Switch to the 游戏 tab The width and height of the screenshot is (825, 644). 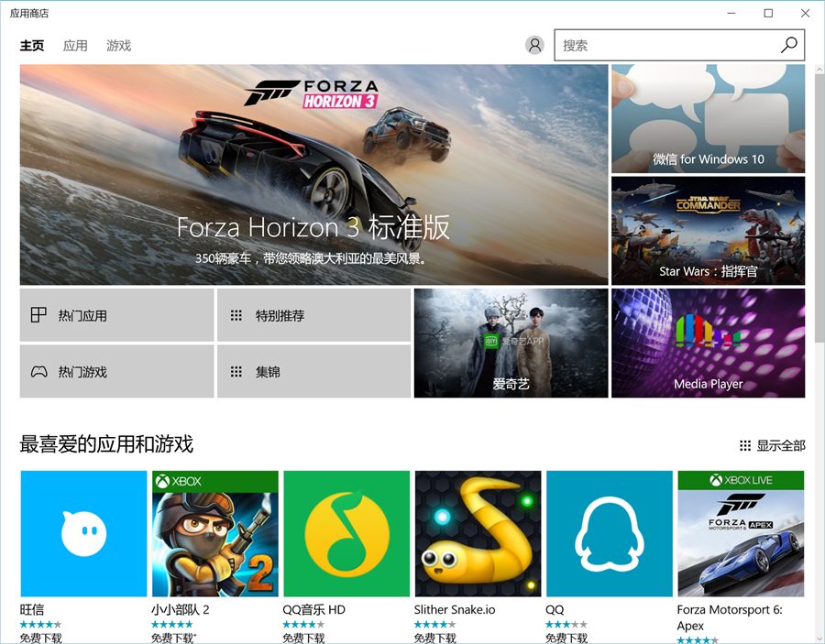click(117, 45)
